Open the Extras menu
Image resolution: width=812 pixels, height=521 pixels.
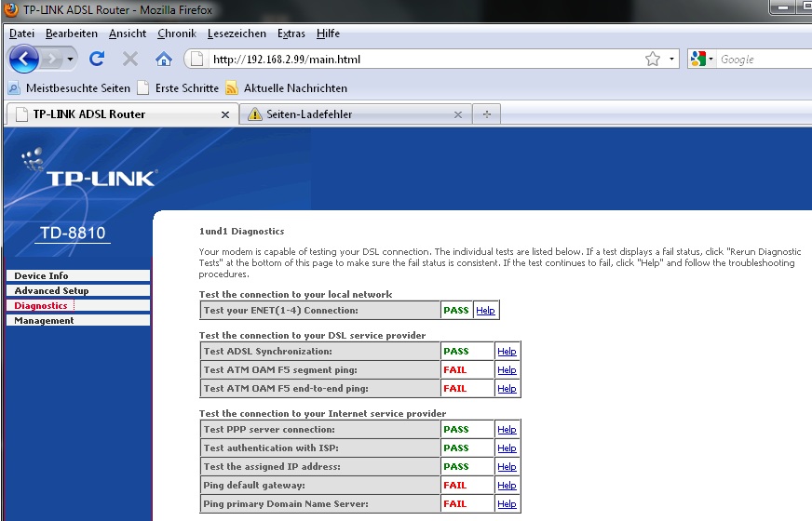point(291,33)
